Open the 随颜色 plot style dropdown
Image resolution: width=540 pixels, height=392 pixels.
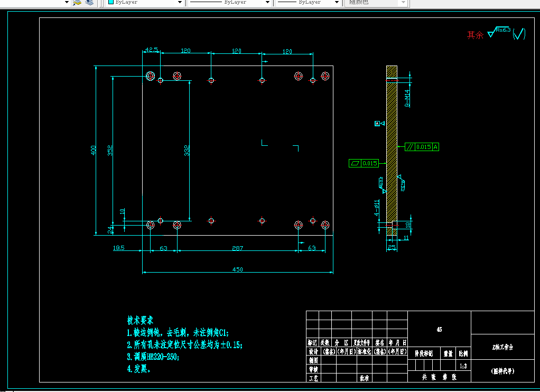click(403, 3)
